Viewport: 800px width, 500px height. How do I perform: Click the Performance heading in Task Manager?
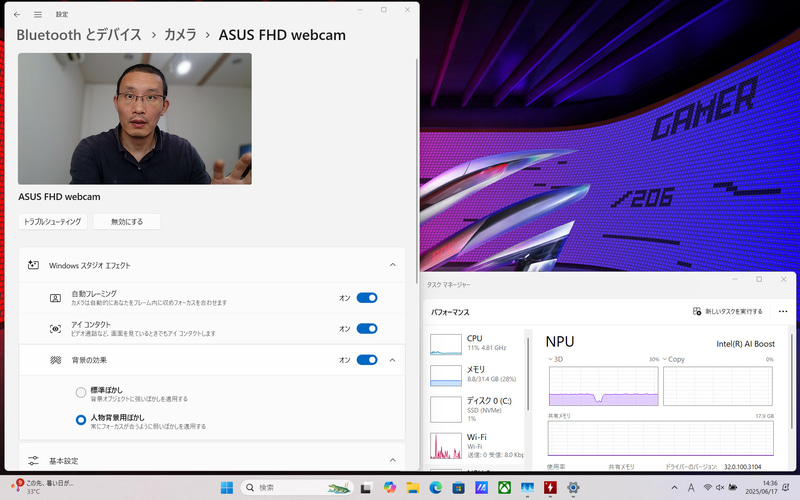[450, 312]
